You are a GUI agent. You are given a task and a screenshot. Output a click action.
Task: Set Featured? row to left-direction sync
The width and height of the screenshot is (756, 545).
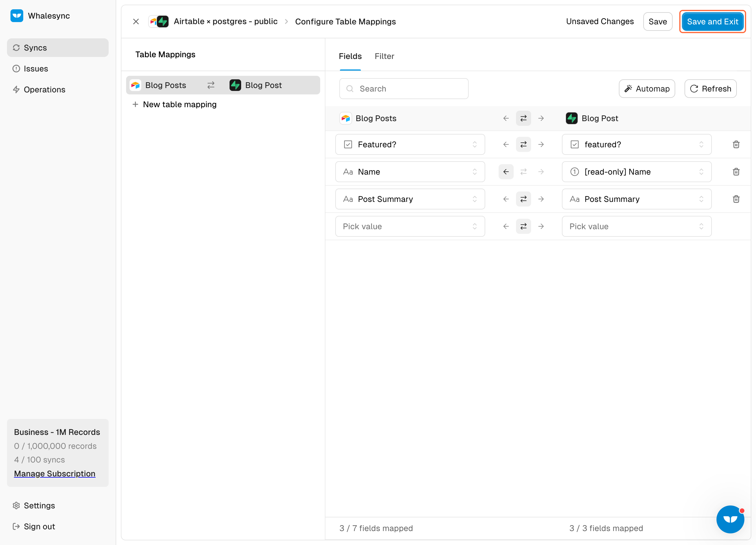tap(506, 144)
